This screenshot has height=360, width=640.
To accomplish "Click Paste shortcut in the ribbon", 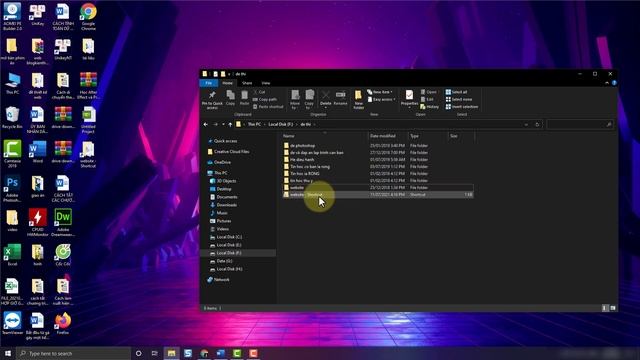I will [x=268, y=107].
